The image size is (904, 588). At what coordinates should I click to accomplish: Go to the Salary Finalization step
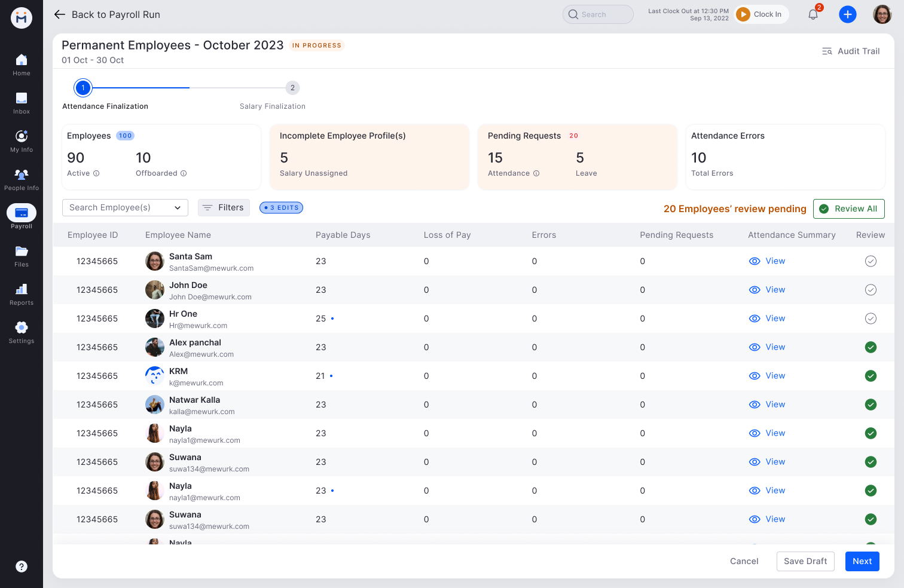pos(292,87)
